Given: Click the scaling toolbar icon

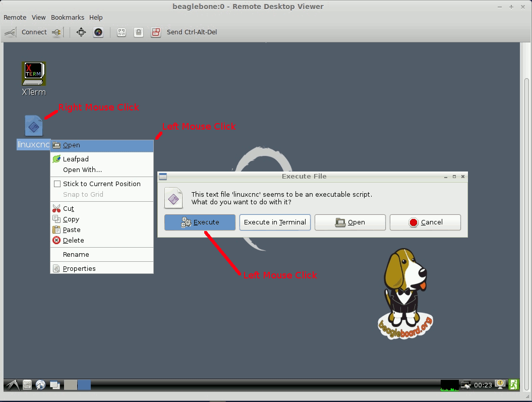Looking at the screenshot, I should pos(122,32).
